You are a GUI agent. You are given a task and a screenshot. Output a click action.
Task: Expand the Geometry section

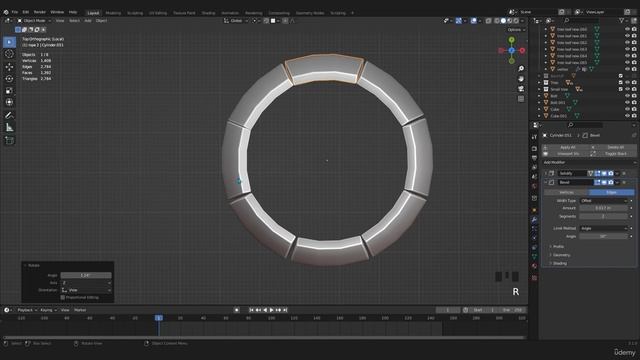click(560, 255)
